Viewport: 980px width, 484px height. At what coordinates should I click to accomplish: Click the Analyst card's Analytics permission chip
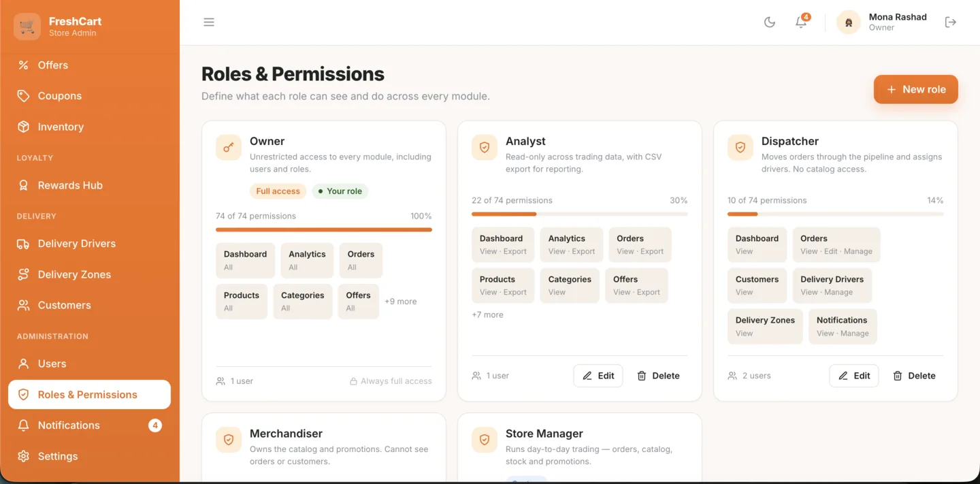pyautogui.click(x=572, y=245)
